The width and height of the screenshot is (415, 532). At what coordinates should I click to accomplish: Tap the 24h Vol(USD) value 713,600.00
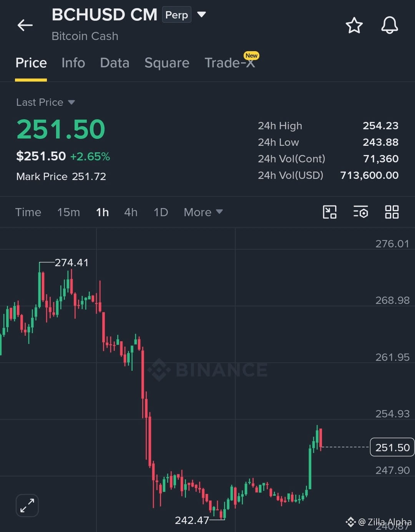(x=369, y=175)
